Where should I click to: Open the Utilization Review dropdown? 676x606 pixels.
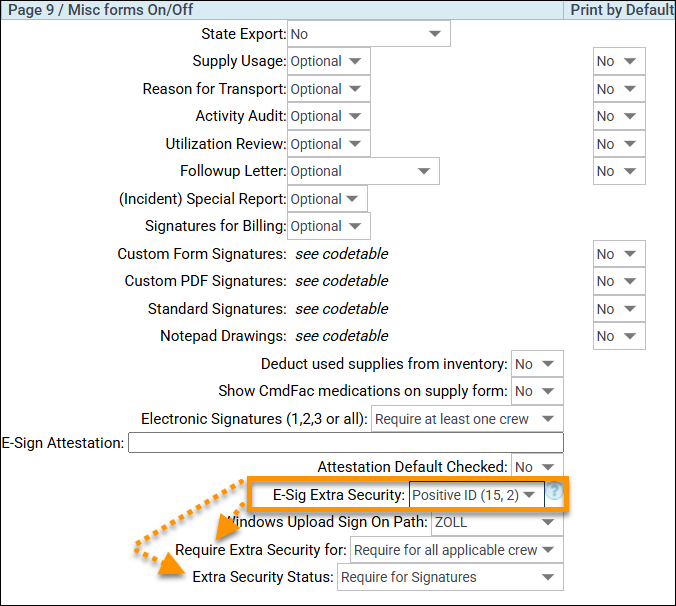(x=328, y=144)
